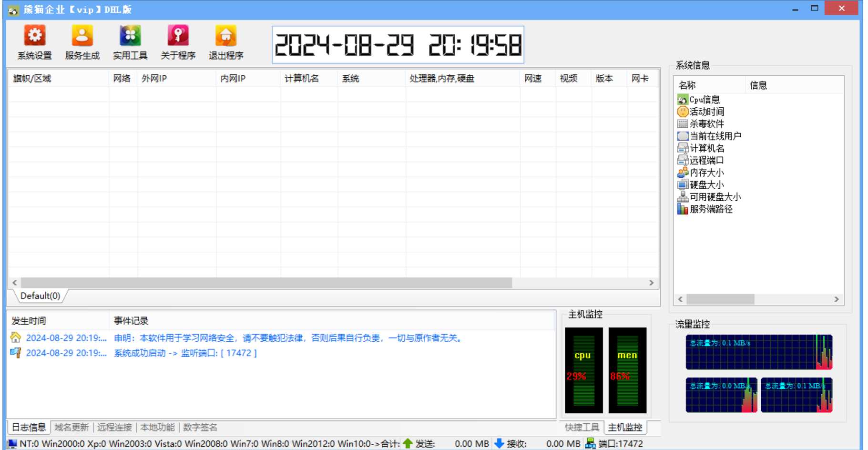Click the green 发送 up-arrow icon
868x450 pixels.
(x=408, y=443)
